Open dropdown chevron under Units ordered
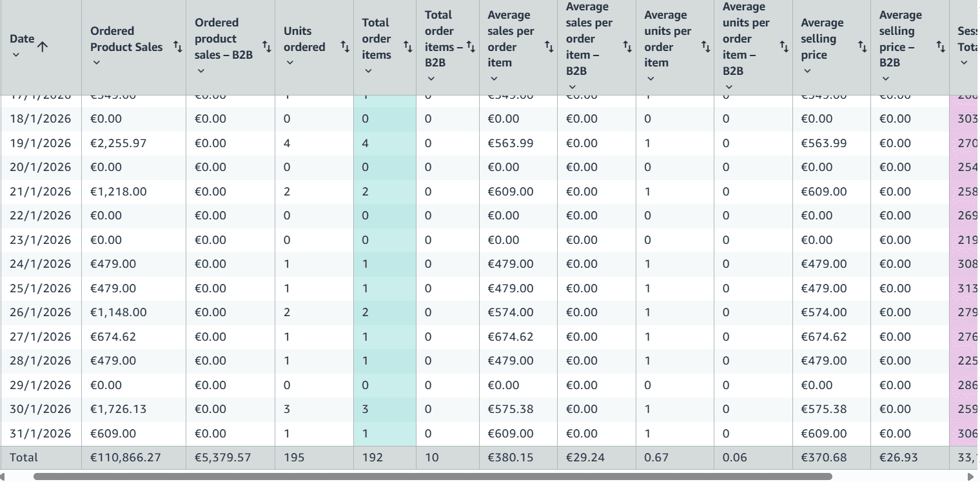The width and height of the screenshot is (980, 482). pos(289,63)
